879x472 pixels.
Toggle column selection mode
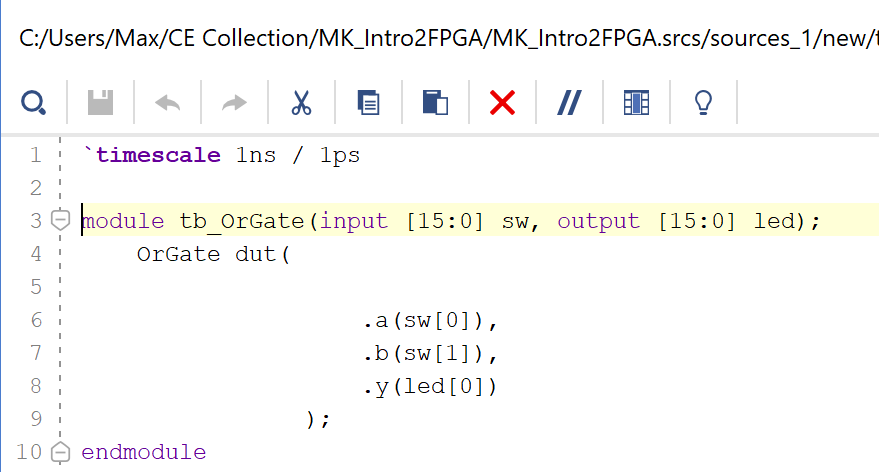tap(636, 102)
